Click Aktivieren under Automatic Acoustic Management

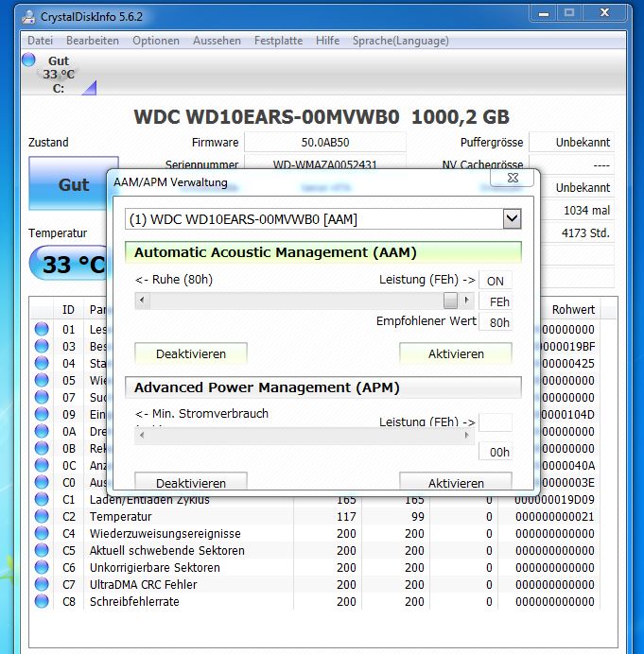coord(456,353)
